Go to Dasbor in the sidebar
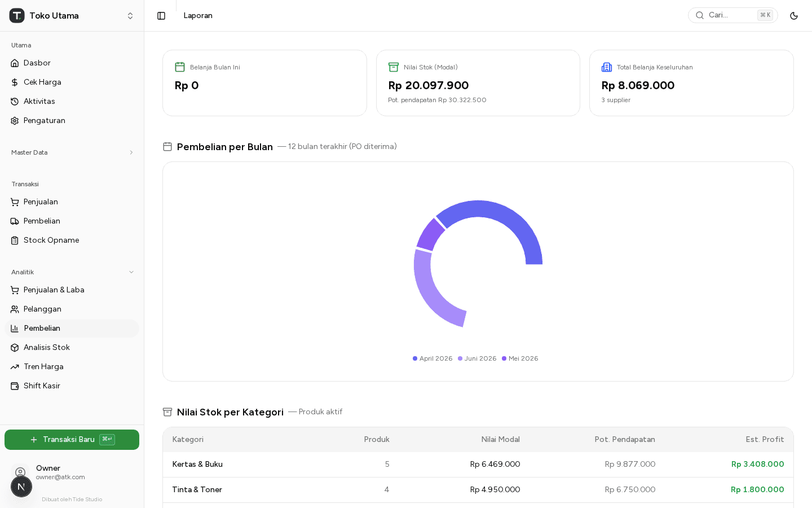 (72, 63)
